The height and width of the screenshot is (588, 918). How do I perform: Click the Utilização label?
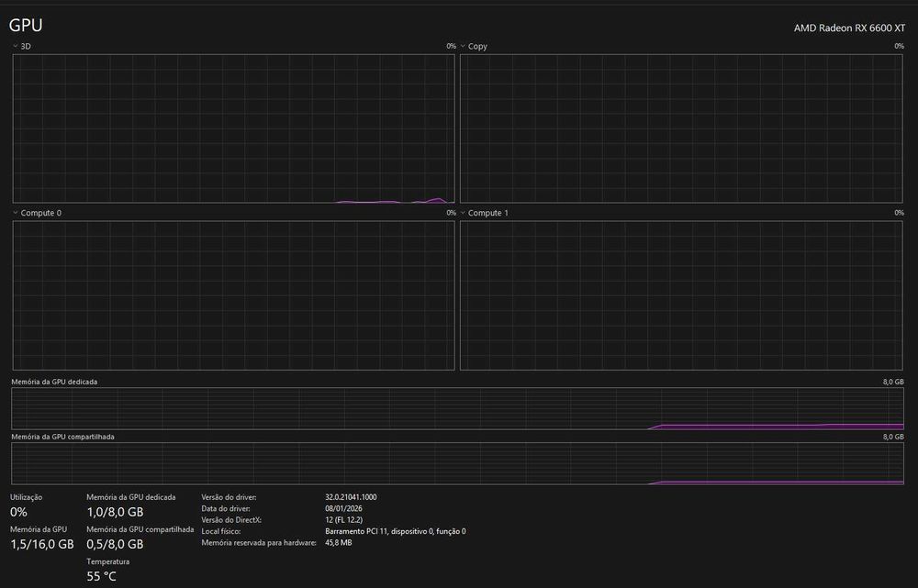[26, 497]
